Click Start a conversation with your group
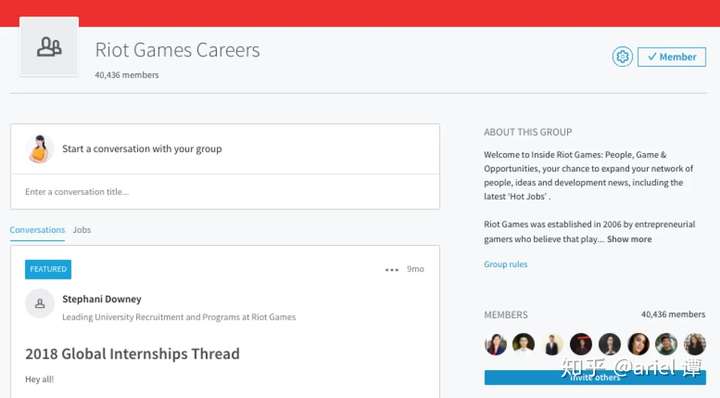The image size is (720, 398). [142, 149]
